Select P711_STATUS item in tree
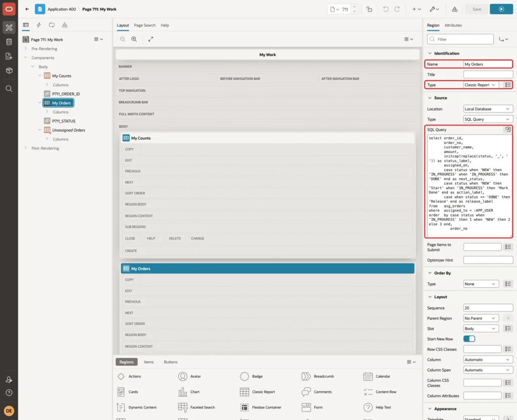This screenshot has height=420, width=517. tap(64, 121)
